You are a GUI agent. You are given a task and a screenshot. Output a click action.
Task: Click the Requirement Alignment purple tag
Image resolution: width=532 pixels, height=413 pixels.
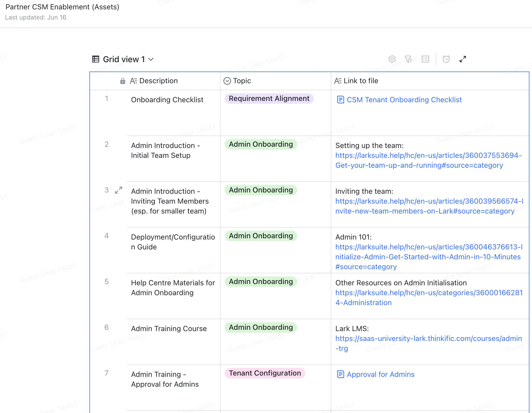tap(269, 99)
